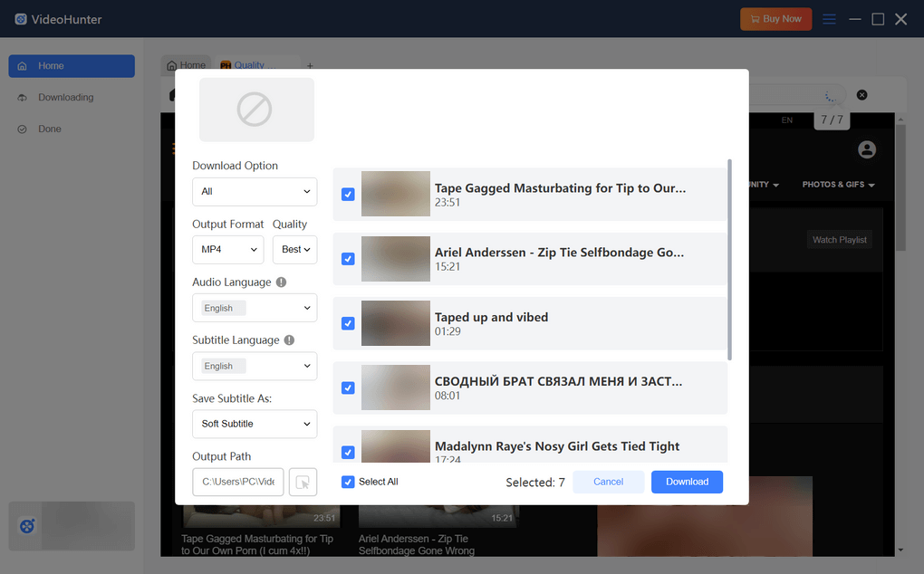Toggle the Select All checkbox
Image resolution: width=924 pixels, height=574 pixels.
point(348,482)
